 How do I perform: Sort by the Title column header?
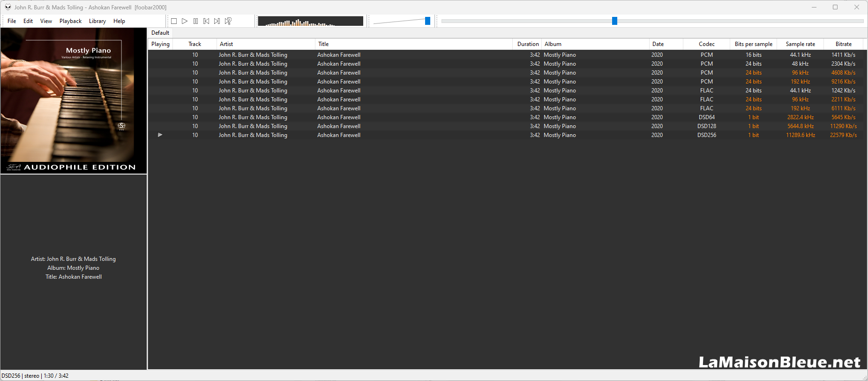[414, 44]
